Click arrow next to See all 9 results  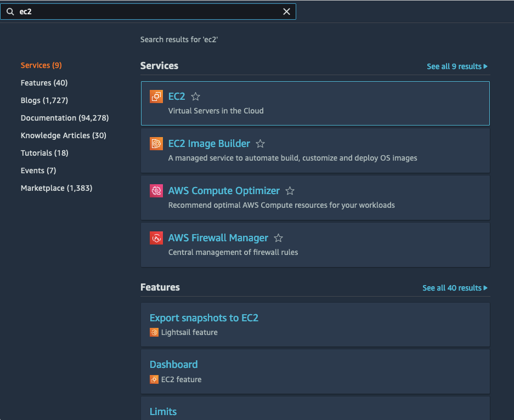pos(485,66)
